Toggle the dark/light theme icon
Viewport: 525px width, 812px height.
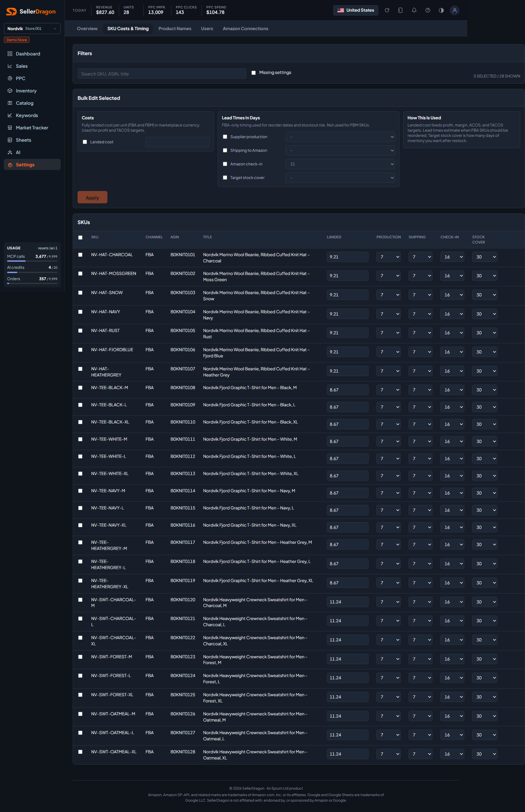pos(441,10)
